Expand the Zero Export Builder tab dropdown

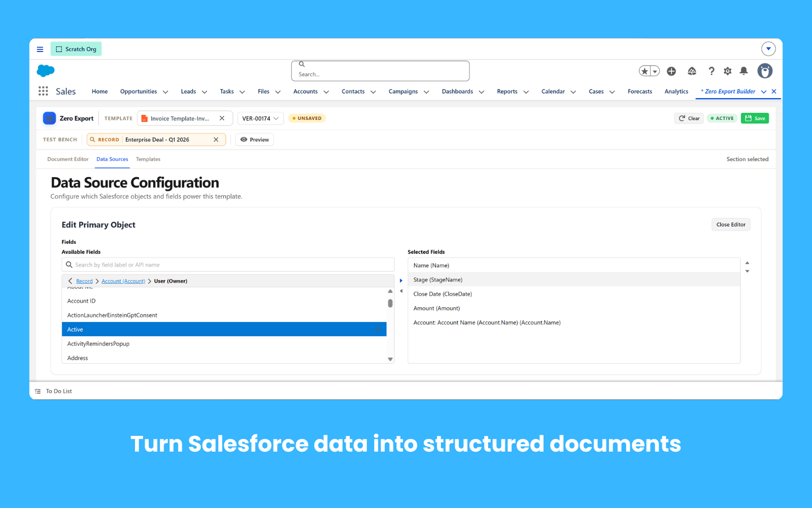764,92
